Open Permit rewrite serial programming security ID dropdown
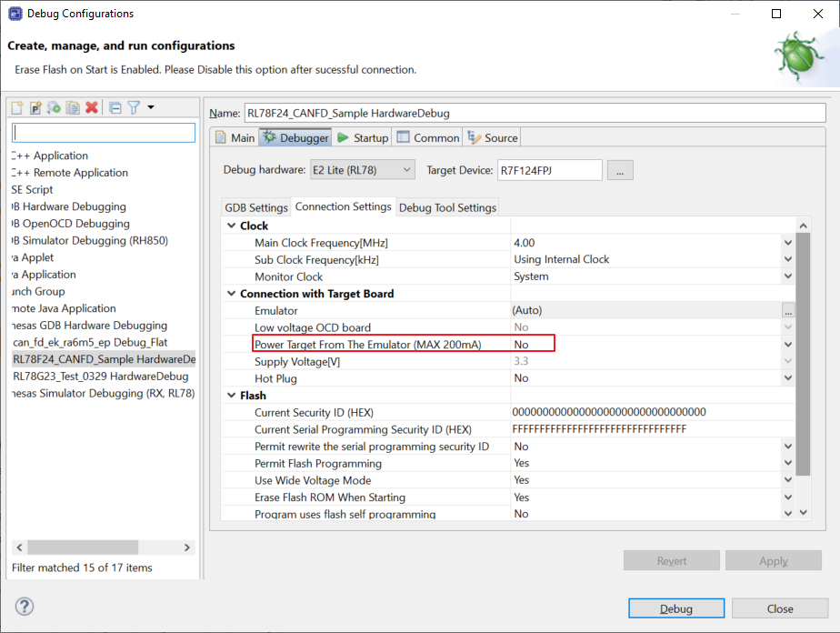840x633 pixels. pos(787,447)
